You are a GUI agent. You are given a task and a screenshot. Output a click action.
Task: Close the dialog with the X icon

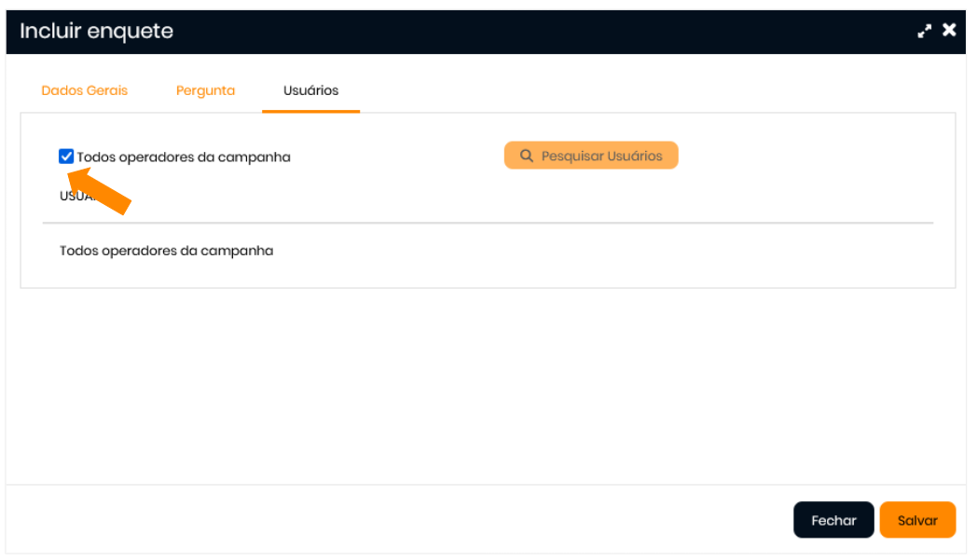coord(949,30)
